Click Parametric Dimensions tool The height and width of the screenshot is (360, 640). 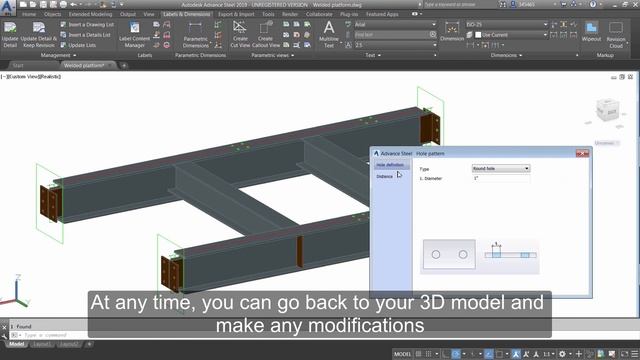(195, 35)
